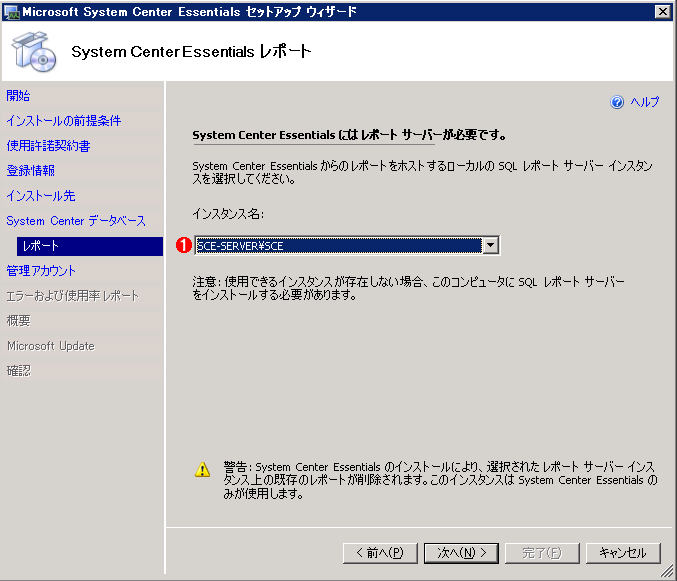Image resolution: width=677 pixels, height=581 pixels.
Task: Click the 注意 note text about instances
Action: (x=408, y=288)
